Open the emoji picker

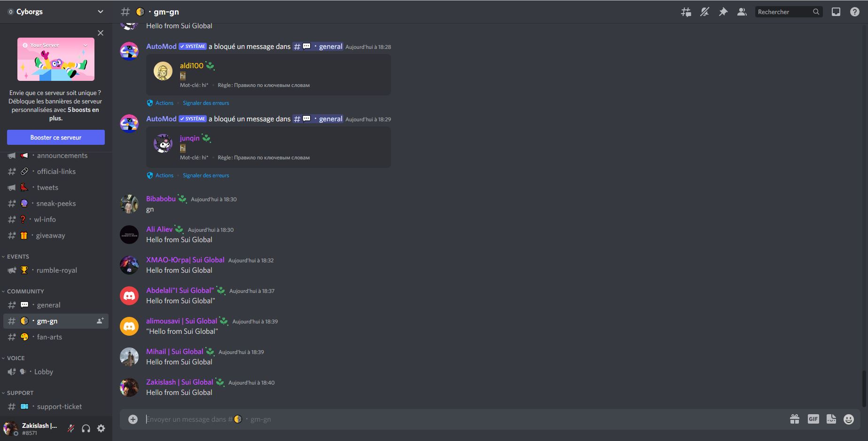point(849,419)
